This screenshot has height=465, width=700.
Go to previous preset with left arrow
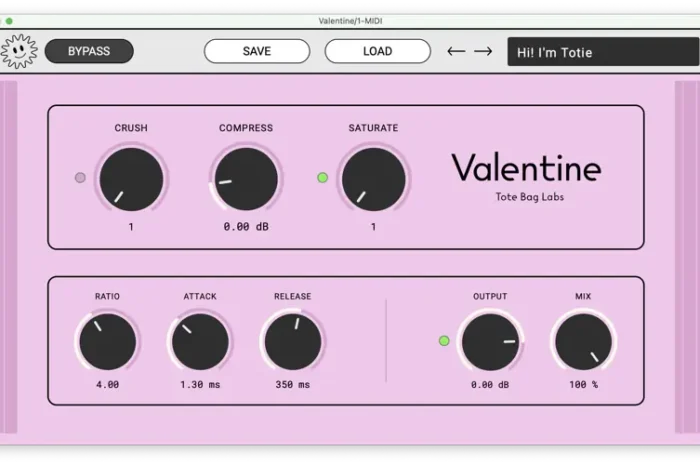tap(456, 51)
